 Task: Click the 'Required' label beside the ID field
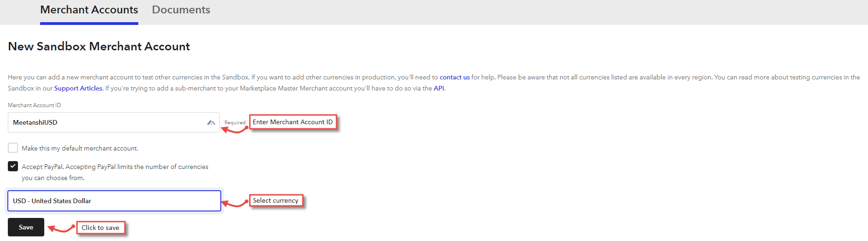[x=235, y=123]
